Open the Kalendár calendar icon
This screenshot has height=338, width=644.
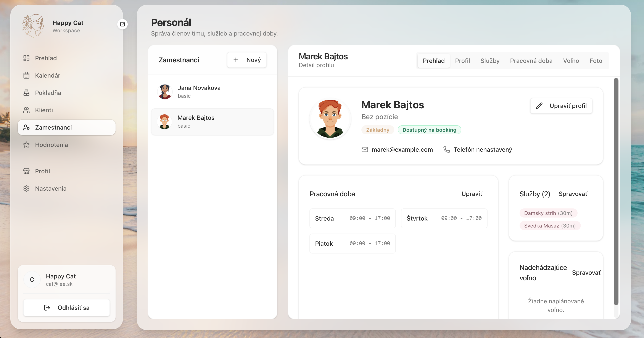[x=26, y=75]
